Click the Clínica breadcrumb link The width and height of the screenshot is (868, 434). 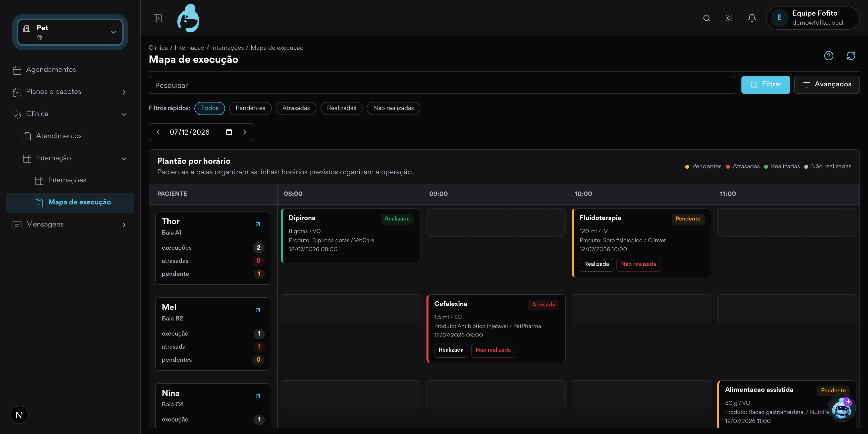click(158, 48)
